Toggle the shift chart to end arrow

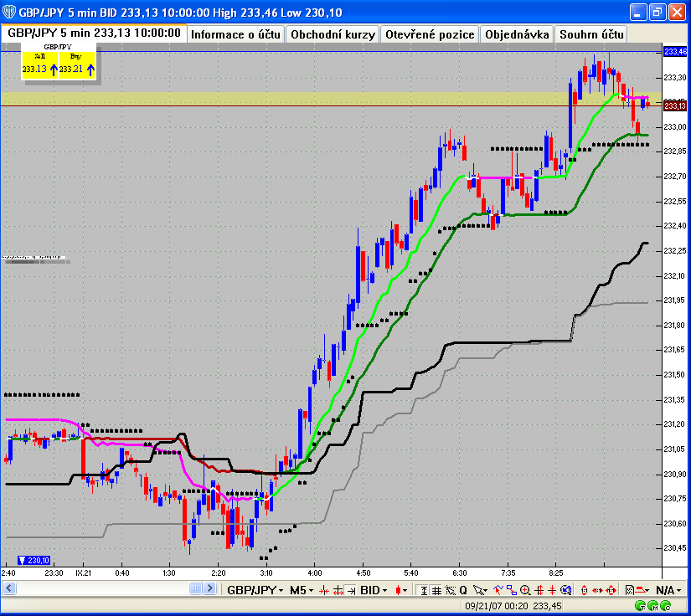(351, 590)
